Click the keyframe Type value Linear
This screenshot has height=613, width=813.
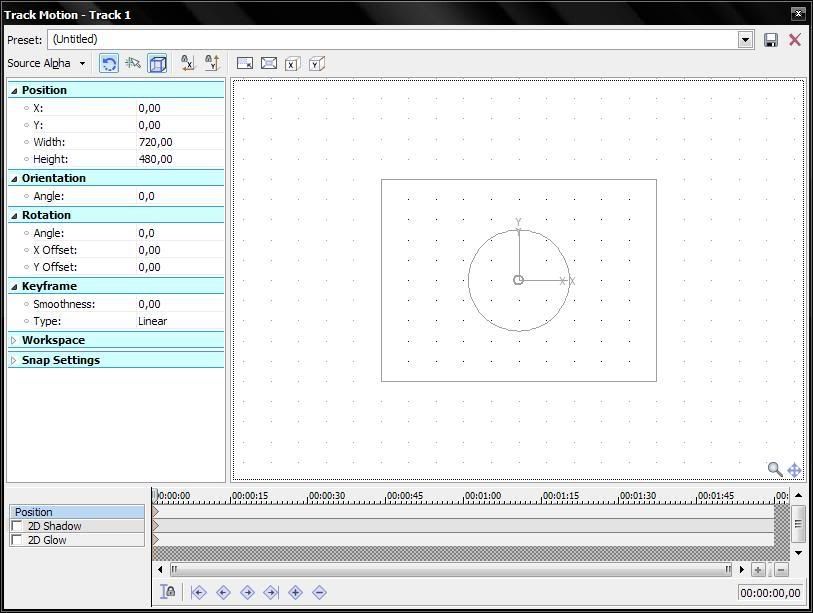pos(180,321)
